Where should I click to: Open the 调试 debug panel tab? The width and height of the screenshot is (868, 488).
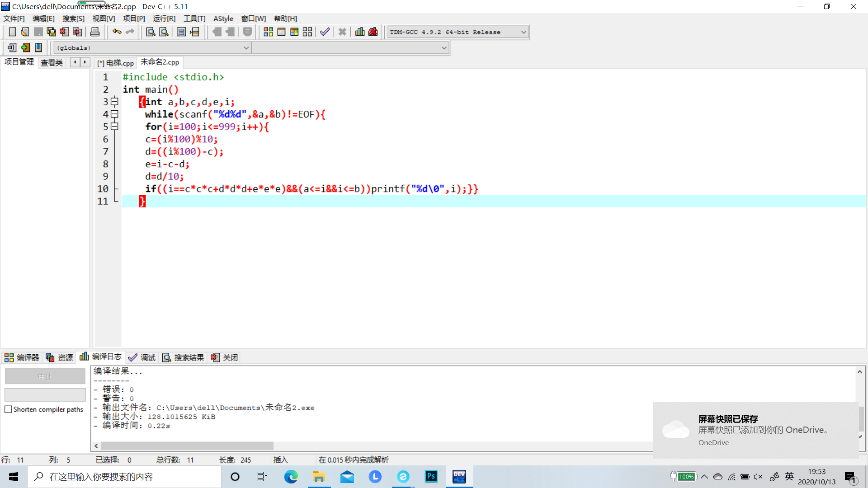pyautogui.click(x=142, y=357)
